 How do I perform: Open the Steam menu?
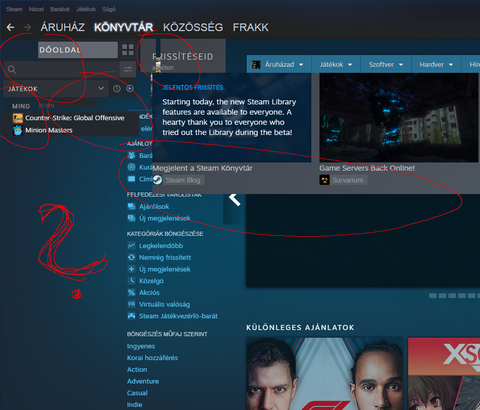14,9
